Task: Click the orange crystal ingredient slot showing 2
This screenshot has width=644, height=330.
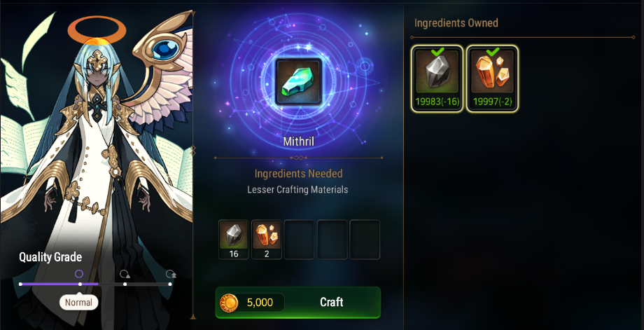Action: [267, 240]
